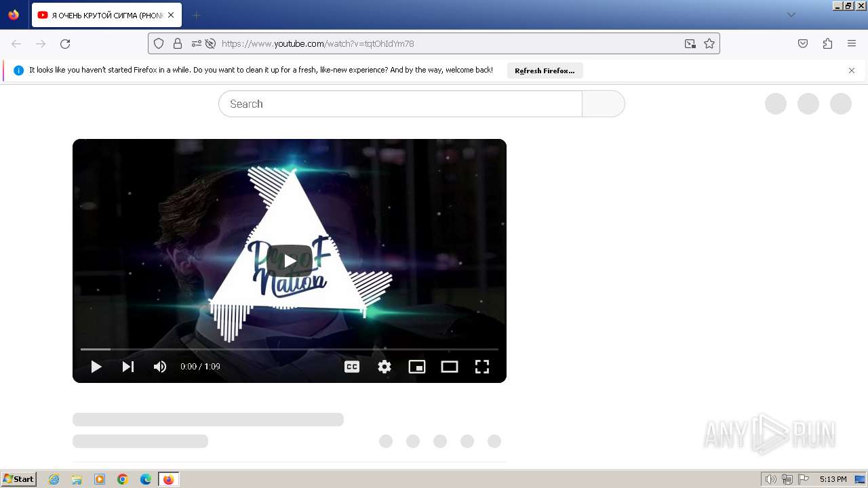Click the video time display 0:00 / 1:09
868x488 pixels.
click(200, 367)
